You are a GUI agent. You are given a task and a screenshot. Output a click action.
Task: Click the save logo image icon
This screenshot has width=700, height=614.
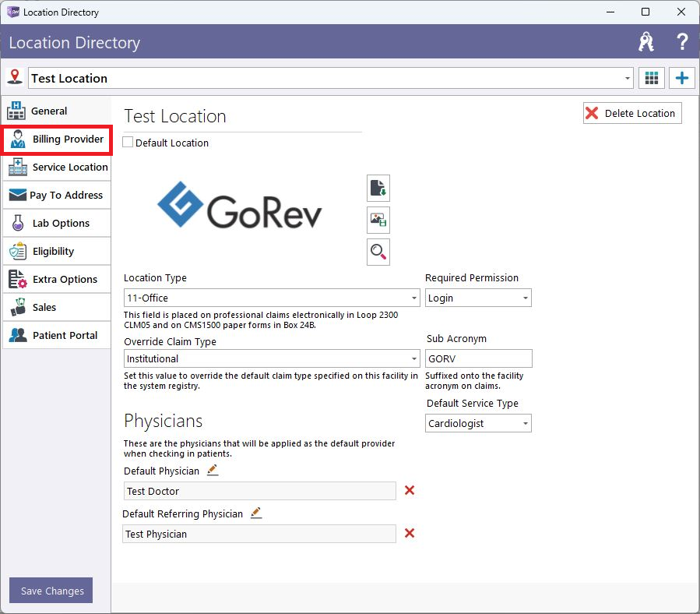378,220
